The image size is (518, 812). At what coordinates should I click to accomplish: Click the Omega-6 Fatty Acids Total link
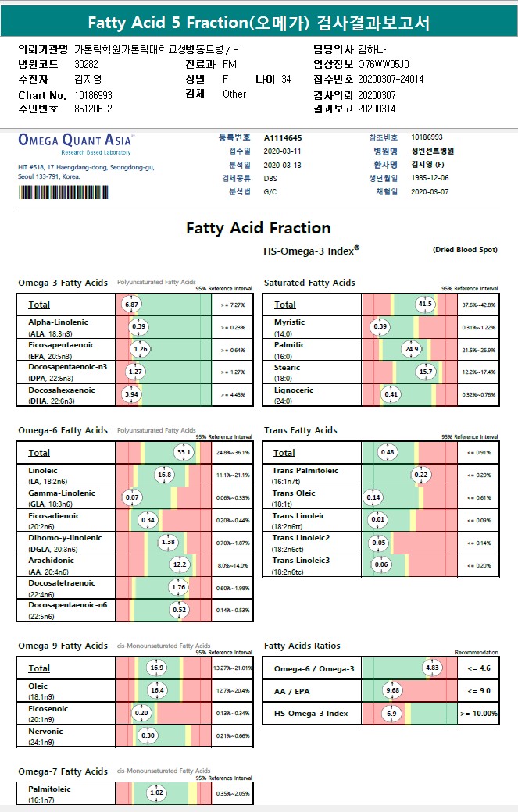click(39, 453)
